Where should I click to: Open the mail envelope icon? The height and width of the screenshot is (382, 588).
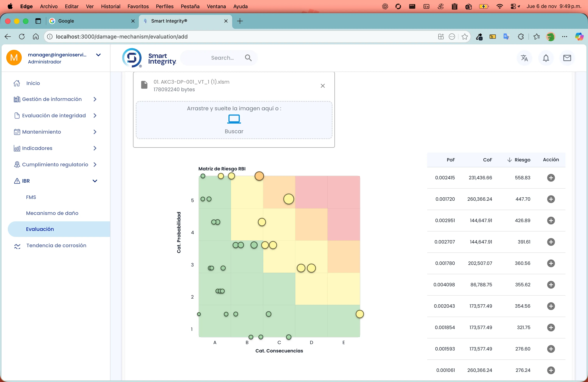[567, 58]
